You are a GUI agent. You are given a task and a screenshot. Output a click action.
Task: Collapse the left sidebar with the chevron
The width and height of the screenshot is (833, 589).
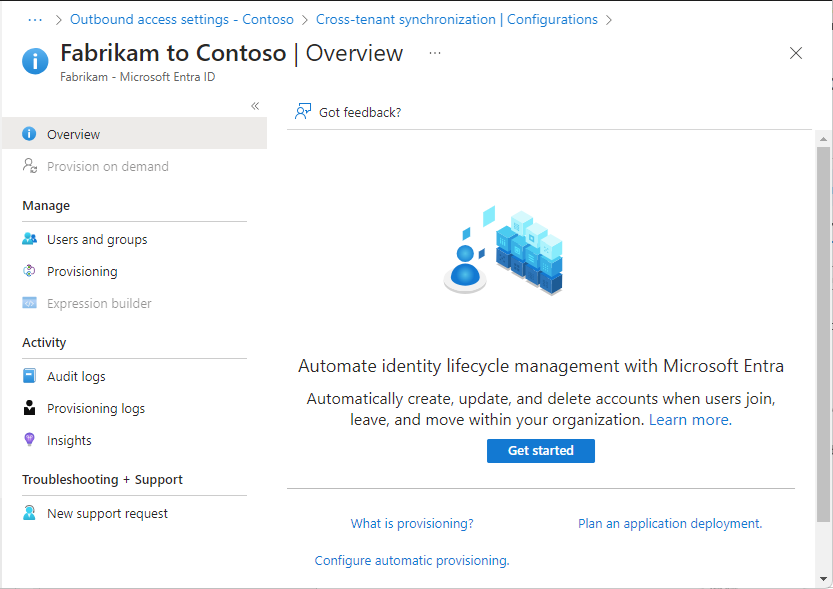click(255, 105)
